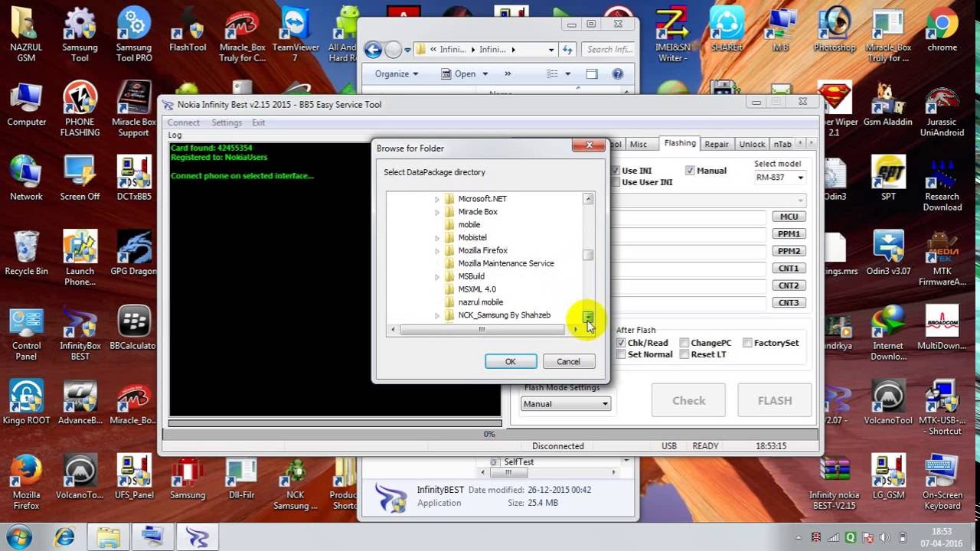Open GPG Dragon shortcut

point(134,253)
